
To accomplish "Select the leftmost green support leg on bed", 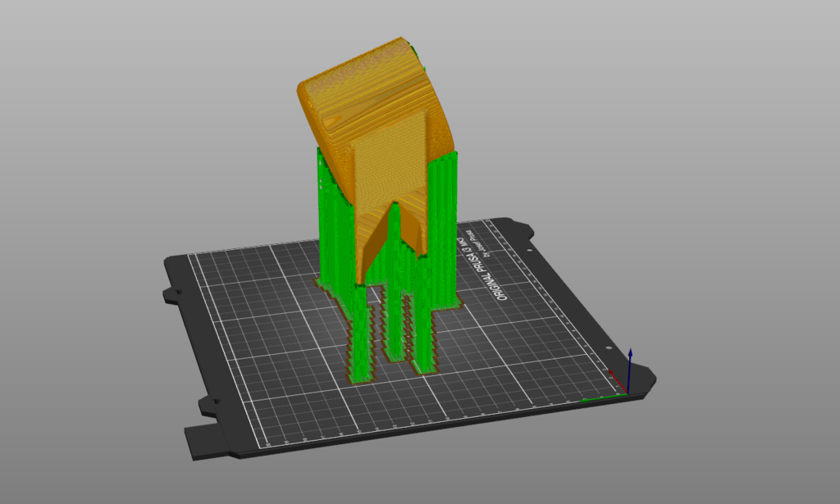I will tap(362, 344).
